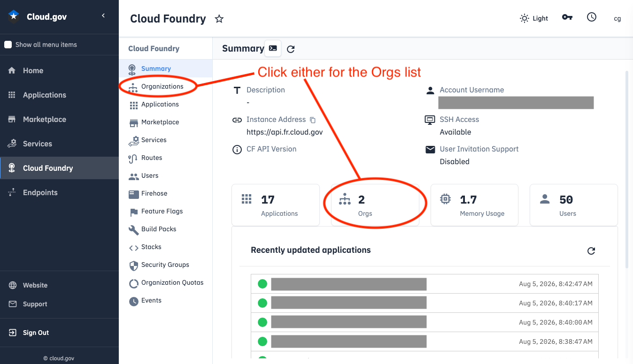Image resolution: width=633 pixels, height=364 pixels.
Task: Select the application row updated 8:40:00 AM
Action: click(425, 322)
